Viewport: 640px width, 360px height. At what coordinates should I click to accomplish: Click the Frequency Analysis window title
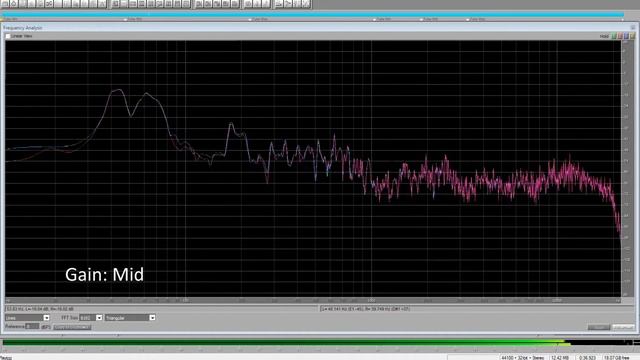(23, 28)
